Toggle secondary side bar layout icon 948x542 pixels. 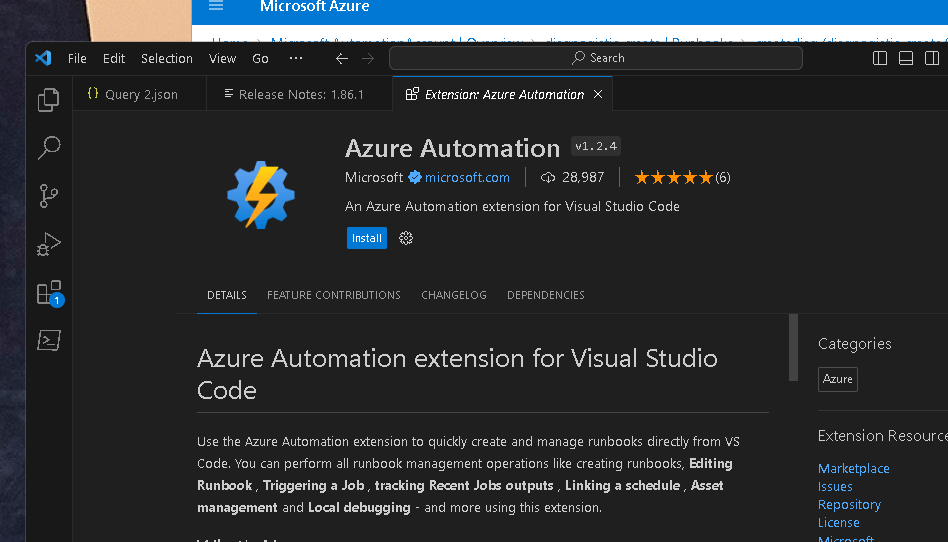point(932,58)
